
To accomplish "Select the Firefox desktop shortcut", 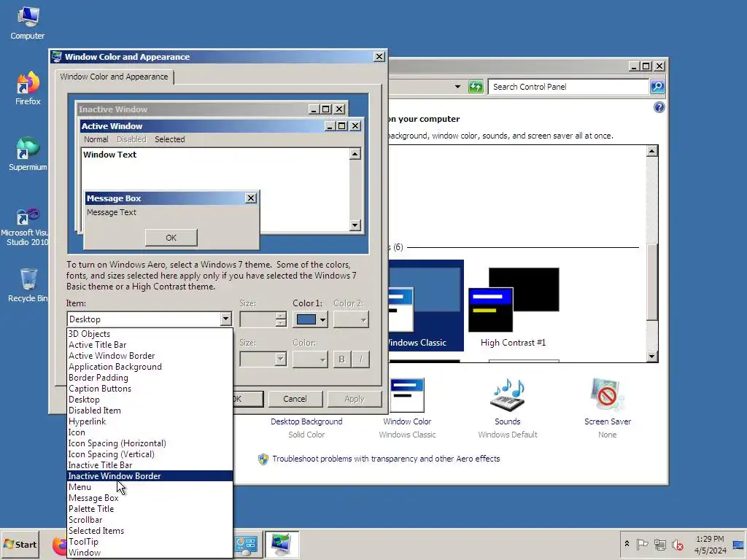I will (x=28, y=88).
